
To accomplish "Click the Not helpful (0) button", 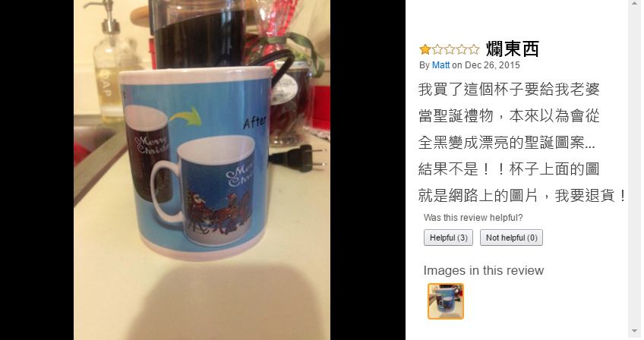I will 511,238.
